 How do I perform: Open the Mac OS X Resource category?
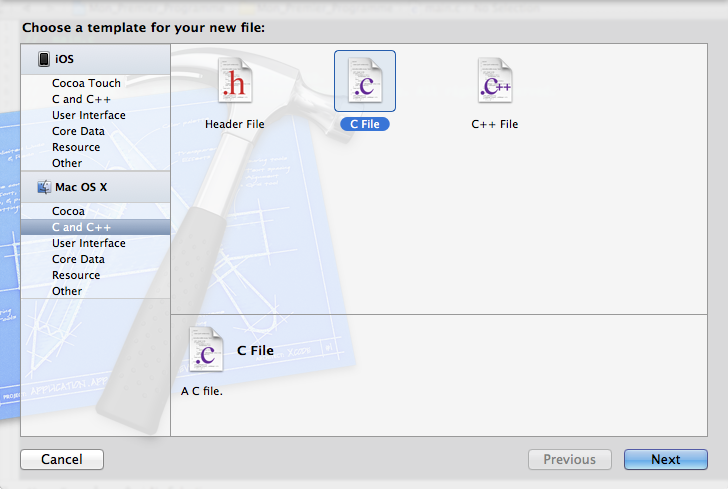(x=76, y=275)
